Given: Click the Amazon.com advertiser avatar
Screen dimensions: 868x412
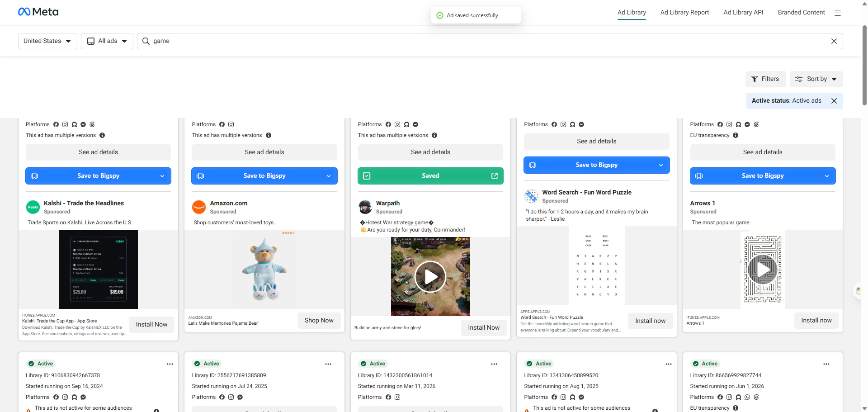Looking at the screenshot, I should (199, 207).
